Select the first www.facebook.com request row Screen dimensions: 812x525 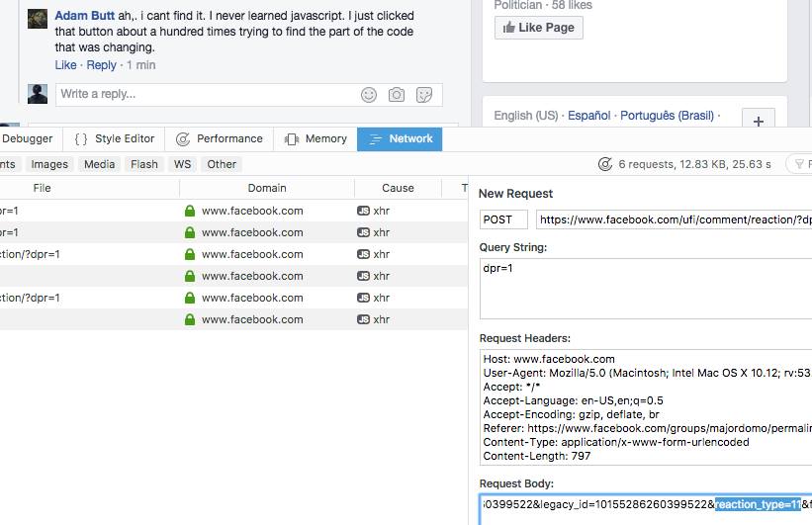pyautogui.click(x=233, y=211)
